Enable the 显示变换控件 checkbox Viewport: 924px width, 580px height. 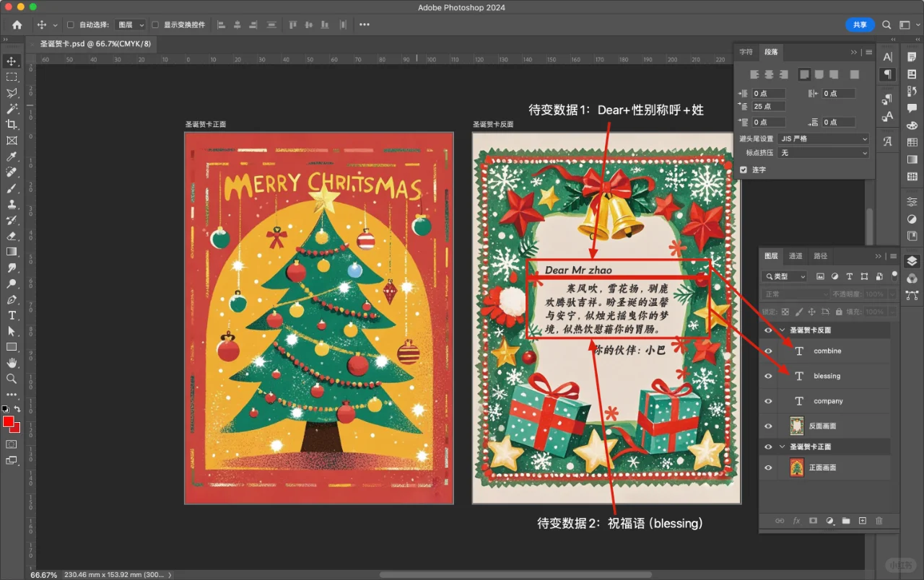(155, 25)
